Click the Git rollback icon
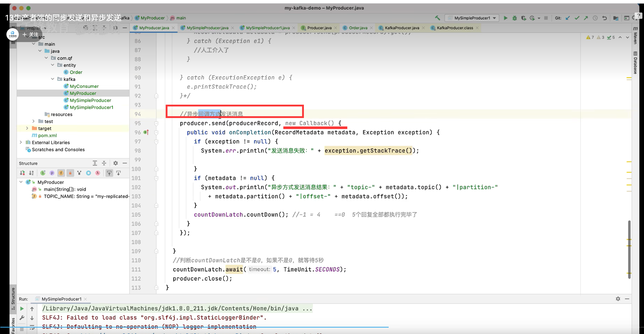 (604, 18)
